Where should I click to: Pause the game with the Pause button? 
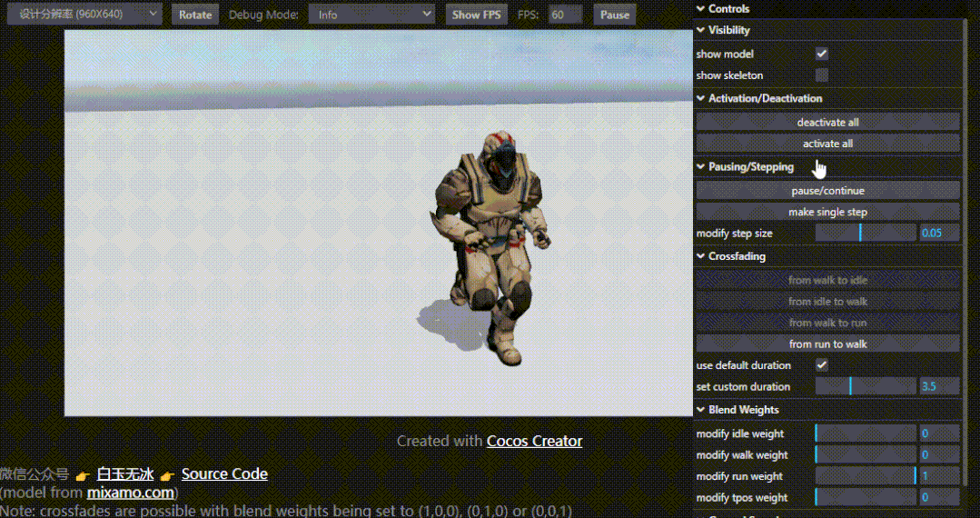click(x=614, y=15)
